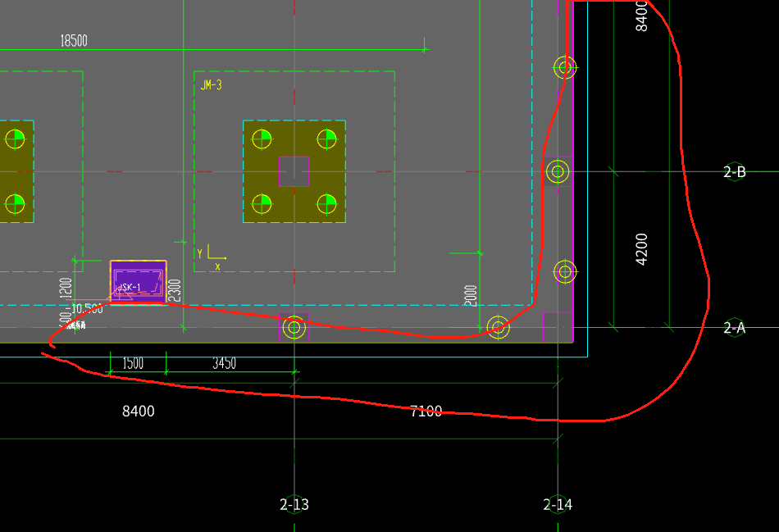Screen dimensions: 779x532
Task: Select the pile symbol at axes 2-13 and 2-A
Action: tap(294, 327)
